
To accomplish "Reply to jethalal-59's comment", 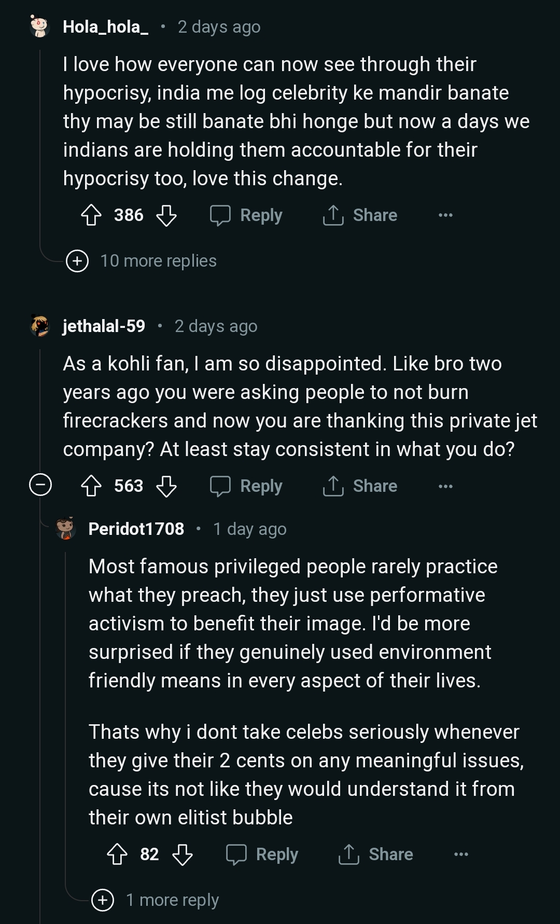I will 247,486.
